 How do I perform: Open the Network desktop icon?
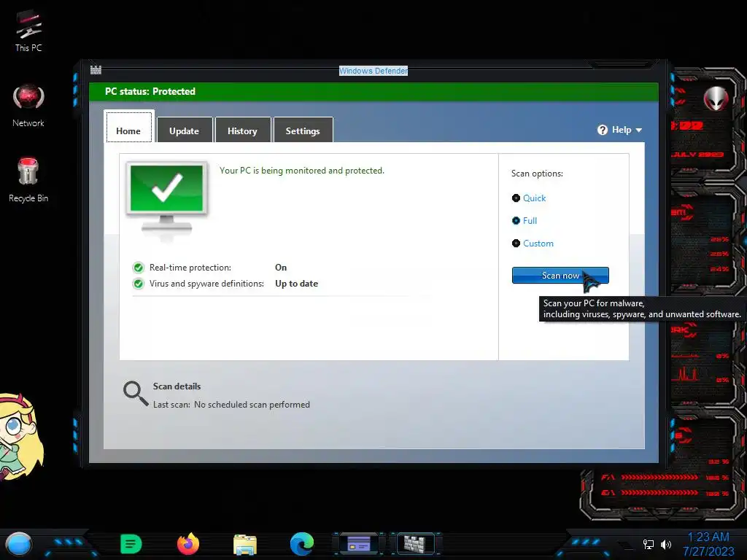coord(28,106)
